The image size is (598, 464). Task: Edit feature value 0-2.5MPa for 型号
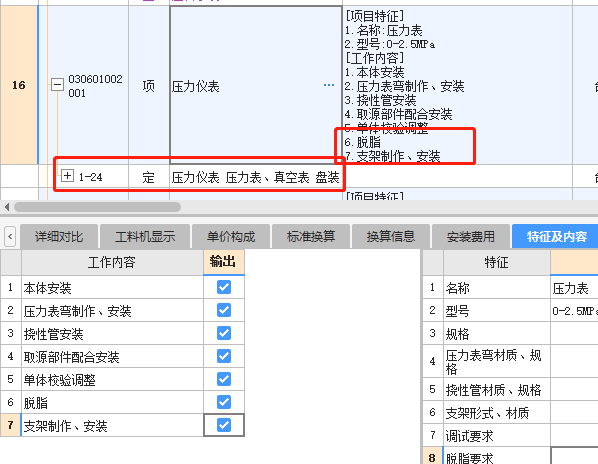(x=574, y=311)
